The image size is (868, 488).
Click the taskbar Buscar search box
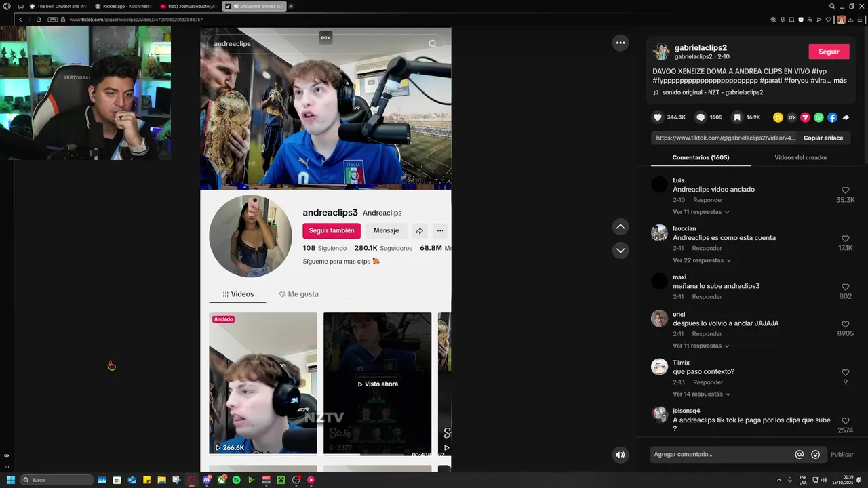pos(57,480)
